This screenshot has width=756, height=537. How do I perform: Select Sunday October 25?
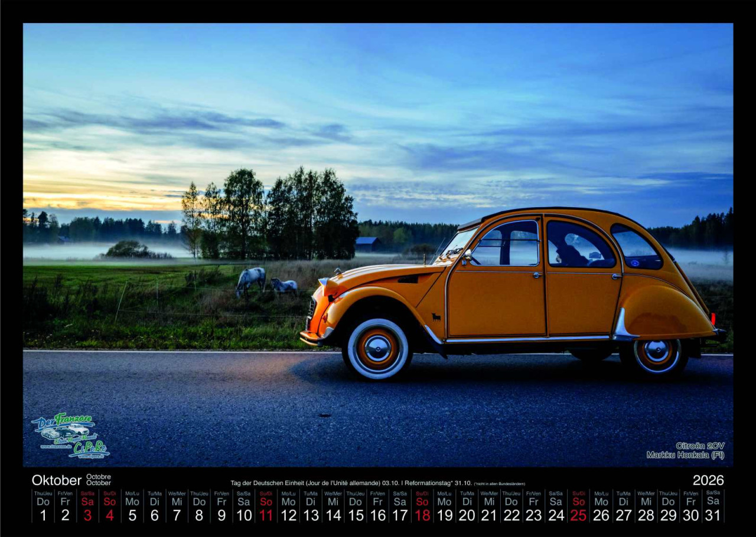pos(578,507)
